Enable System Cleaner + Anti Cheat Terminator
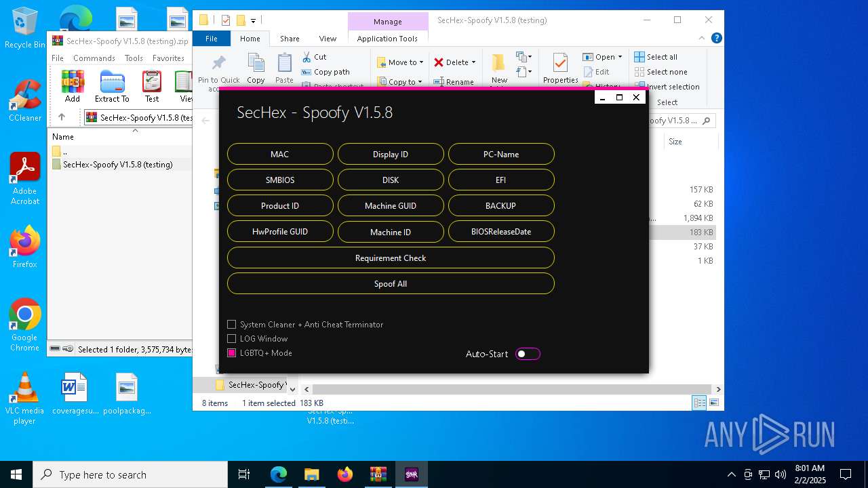The width and height of the screenshot is (868, 488). [x=231, y=325]
